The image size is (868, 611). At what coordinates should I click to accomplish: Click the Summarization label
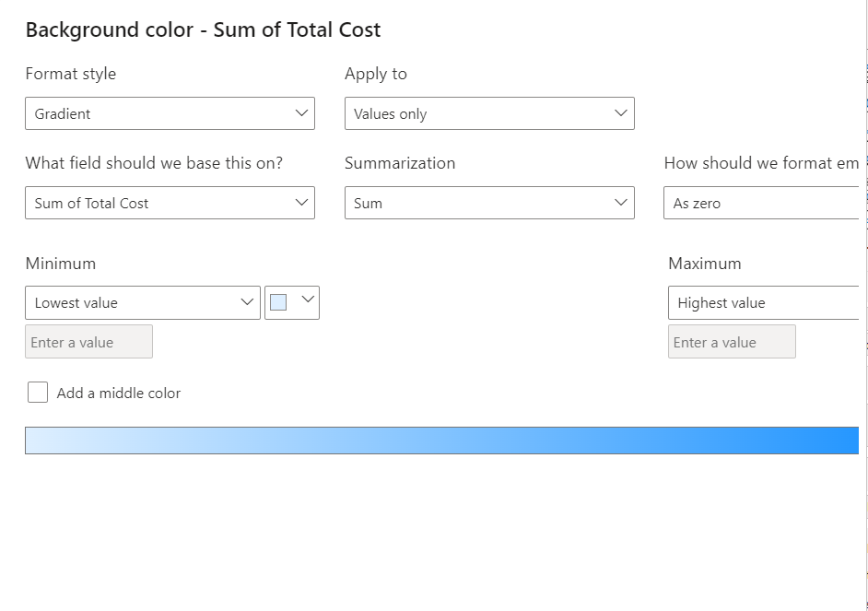coord(400,163)
